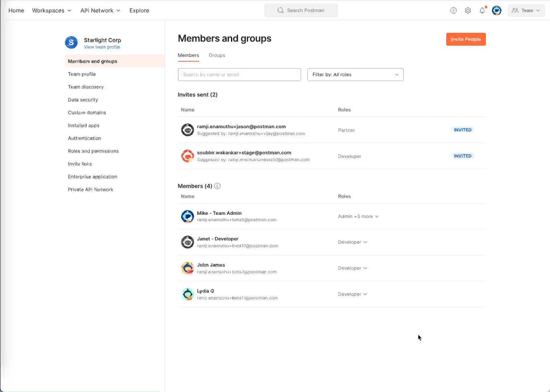Click the Invite People button

click(x=466, y=39)
